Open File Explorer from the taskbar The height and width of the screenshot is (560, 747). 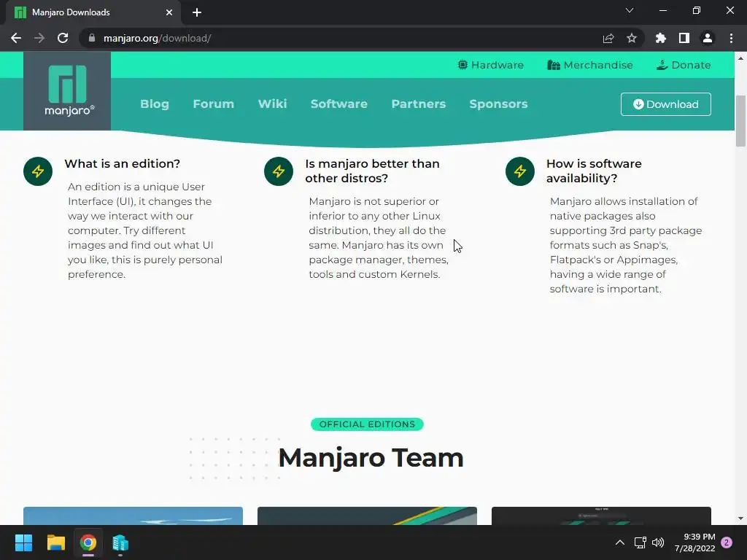pos(55,542)
